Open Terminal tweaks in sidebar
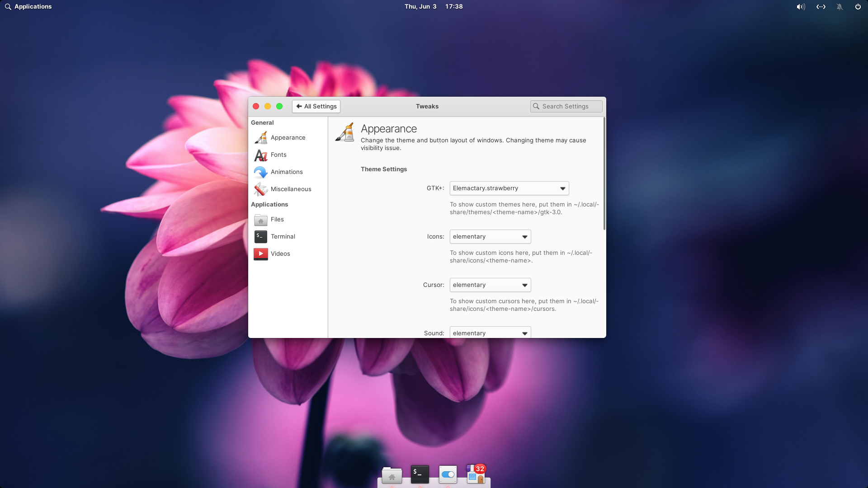This screenshot has height=488, width=868. (x=283, y=237)
